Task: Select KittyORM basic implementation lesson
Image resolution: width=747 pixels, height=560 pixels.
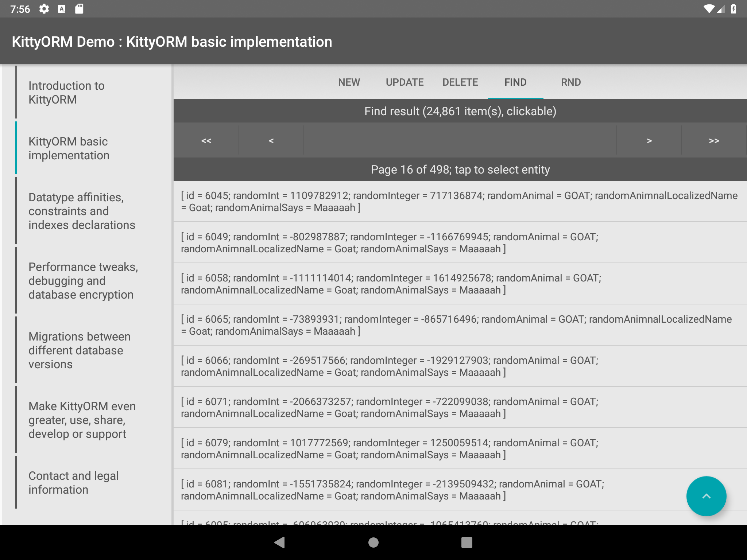Action: (93, 148)
